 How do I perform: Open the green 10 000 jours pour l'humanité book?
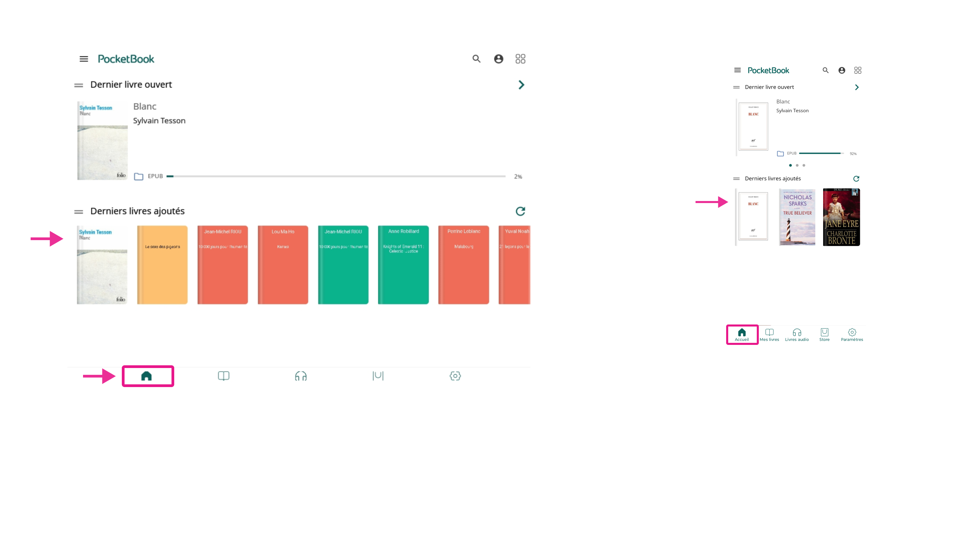tap(343, 265)
